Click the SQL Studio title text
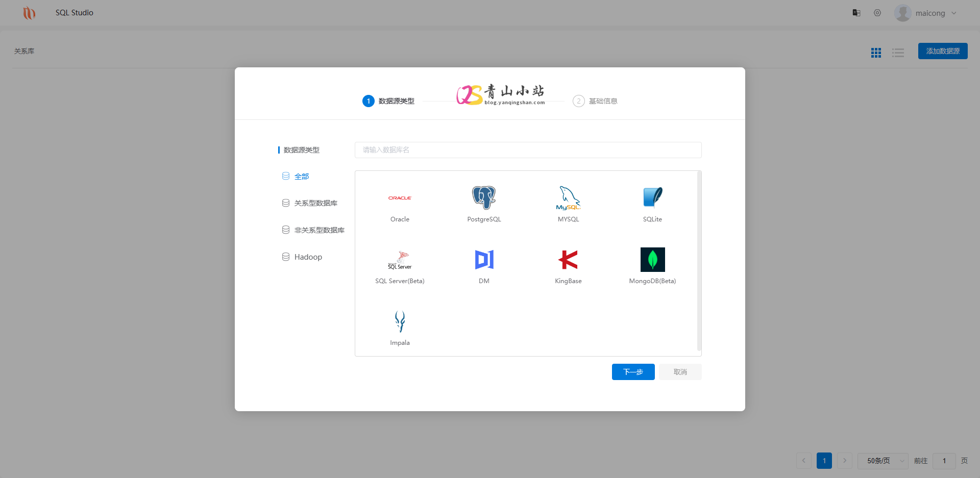This screenshot has width=980, height=478. coord(75,13)
